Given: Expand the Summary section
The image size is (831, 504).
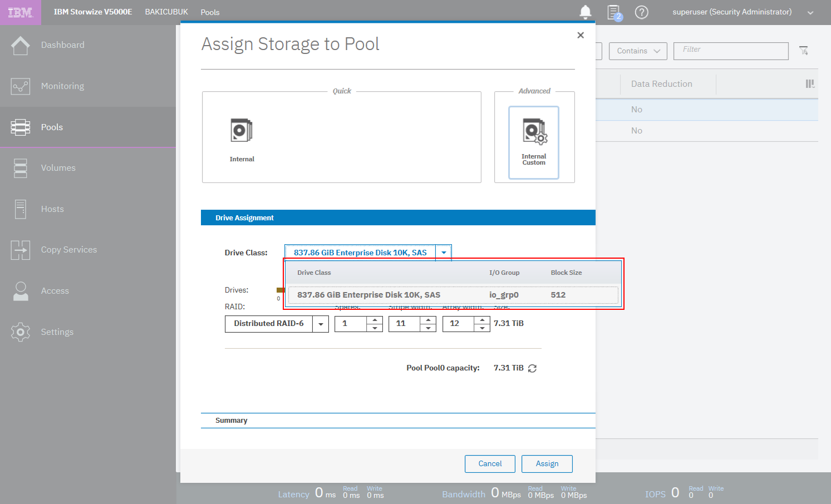Looking at the screenshot, I should click(x=398, y=421).
